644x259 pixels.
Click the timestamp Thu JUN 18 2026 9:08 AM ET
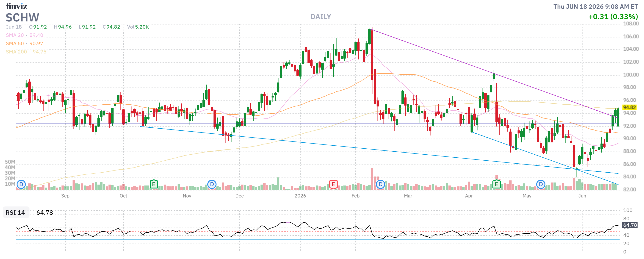595,7
